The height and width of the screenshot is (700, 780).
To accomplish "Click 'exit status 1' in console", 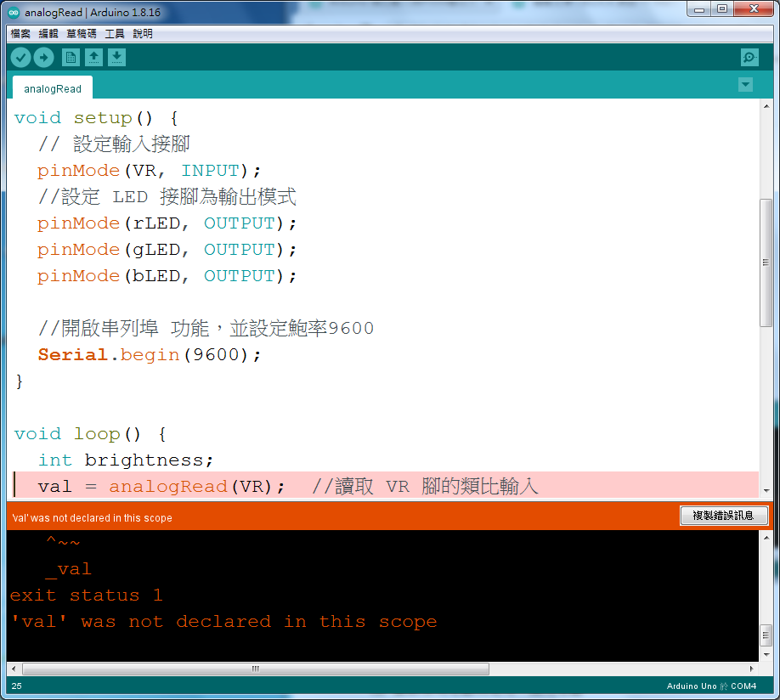I will 87,596.
